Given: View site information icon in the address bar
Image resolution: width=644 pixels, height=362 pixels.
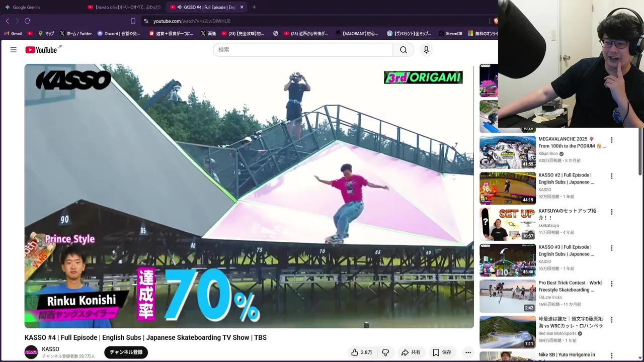Looking at the screenshot, I should point(146,21).
